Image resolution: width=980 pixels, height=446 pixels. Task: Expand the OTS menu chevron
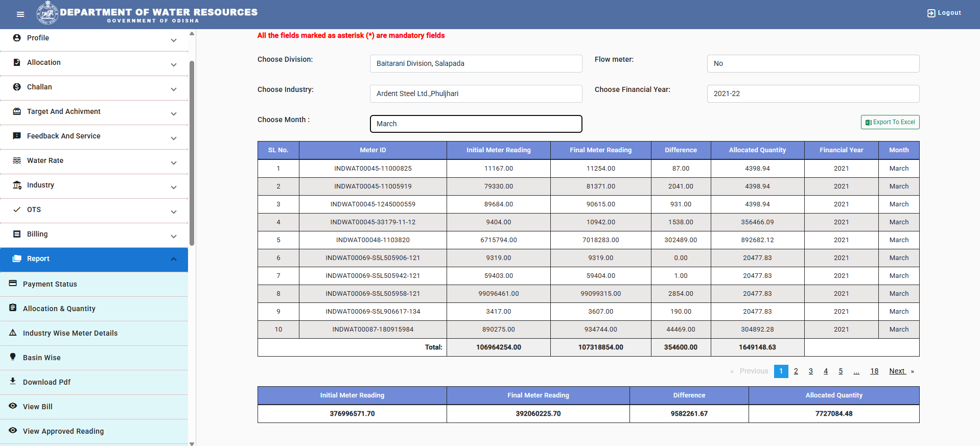[174, 212]
